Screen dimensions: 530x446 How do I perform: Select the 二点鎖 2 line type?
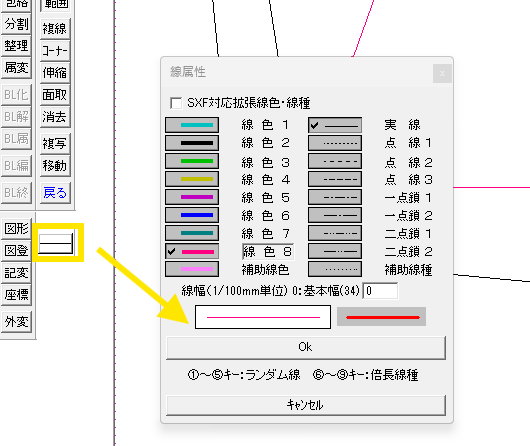coord(335,251)
